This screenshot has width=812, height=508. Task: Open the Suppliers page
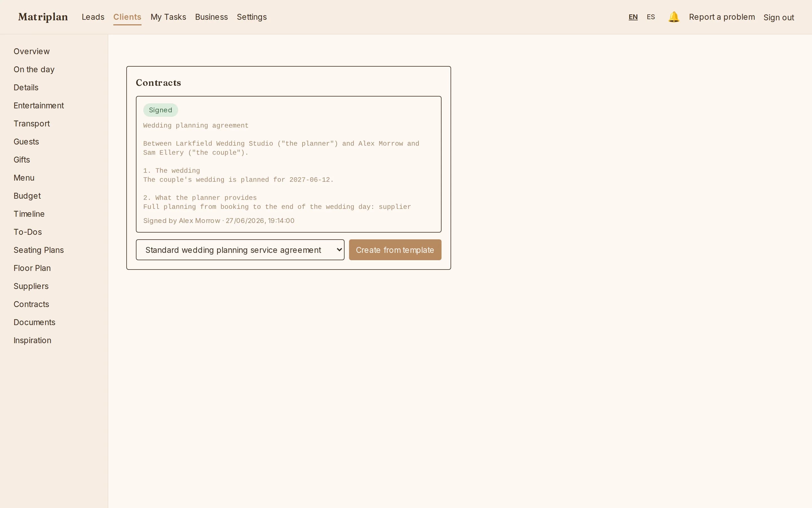coord(31,286)
